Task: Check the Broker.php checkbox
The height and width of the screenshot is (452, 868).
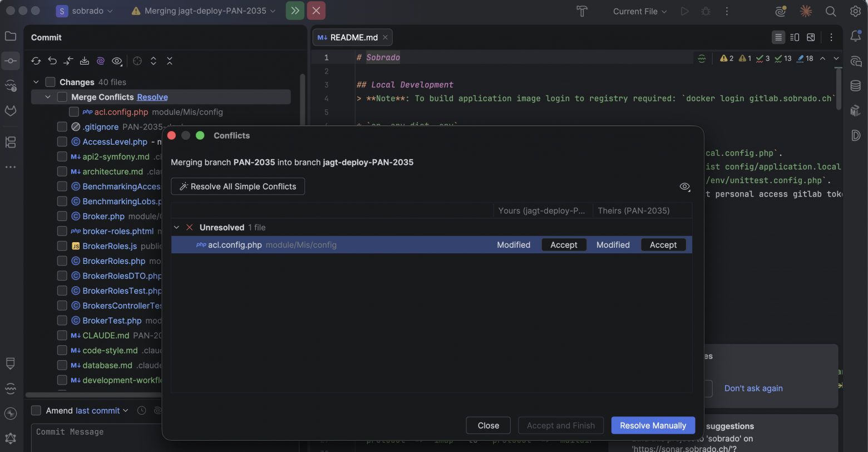Action: point(62,216)
